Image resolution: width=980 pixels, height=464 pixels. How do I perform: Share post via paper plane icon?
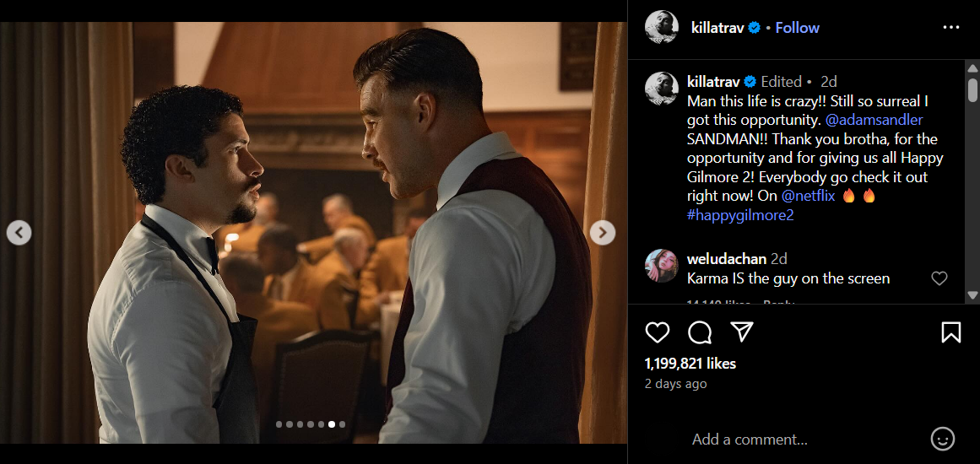[741, 332]
